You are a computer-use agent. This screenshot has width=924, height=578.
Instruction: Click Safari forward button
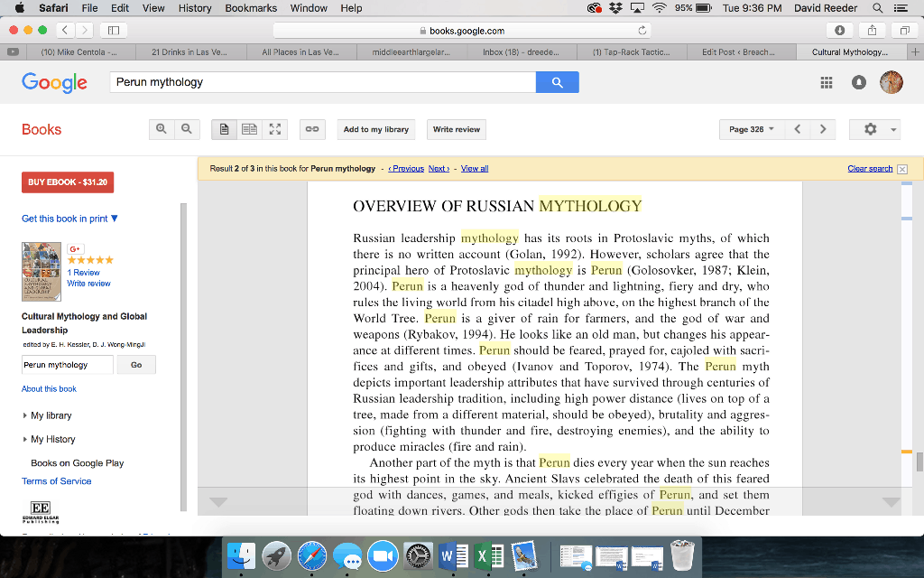[x=84, y=30]
